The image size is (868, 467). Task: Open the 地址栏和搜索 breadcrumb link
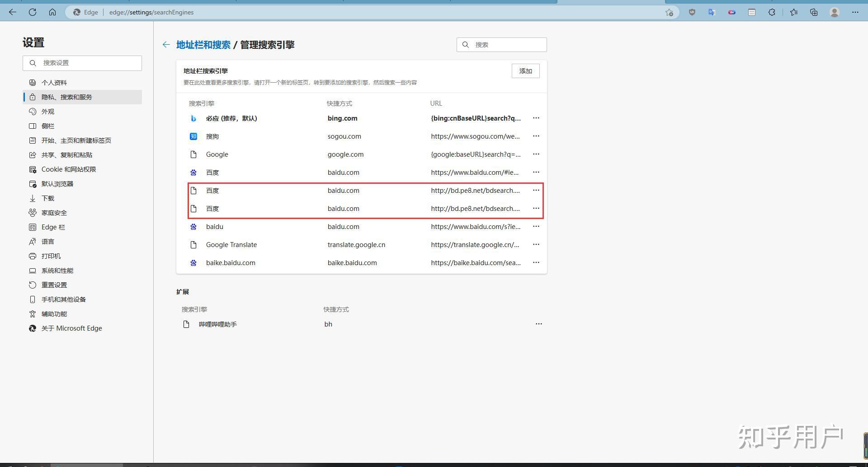coord(203,45)
